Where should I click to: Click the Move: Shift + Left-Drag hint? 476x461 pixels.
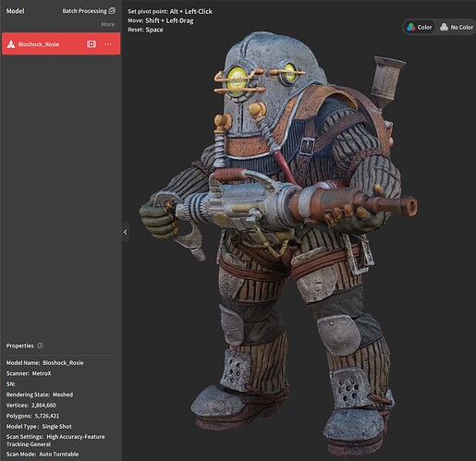pyautogui.click(x=161, y=20)
